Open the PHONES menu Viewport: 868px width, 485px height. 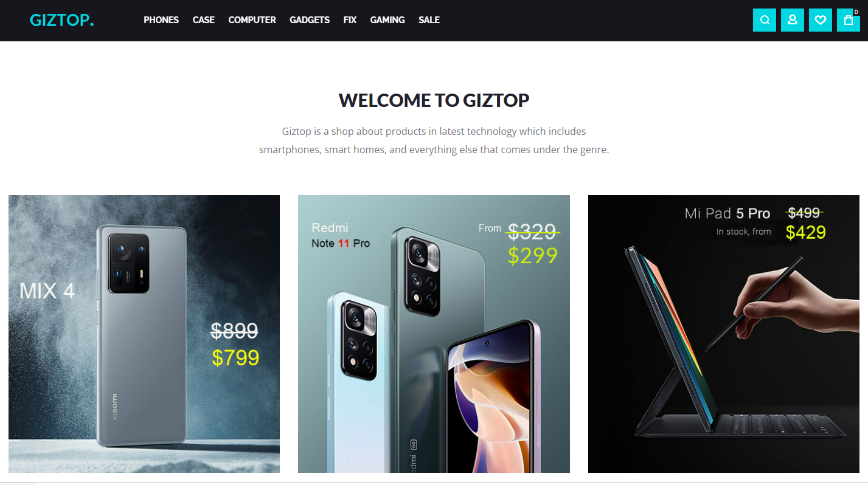(161, 20)
